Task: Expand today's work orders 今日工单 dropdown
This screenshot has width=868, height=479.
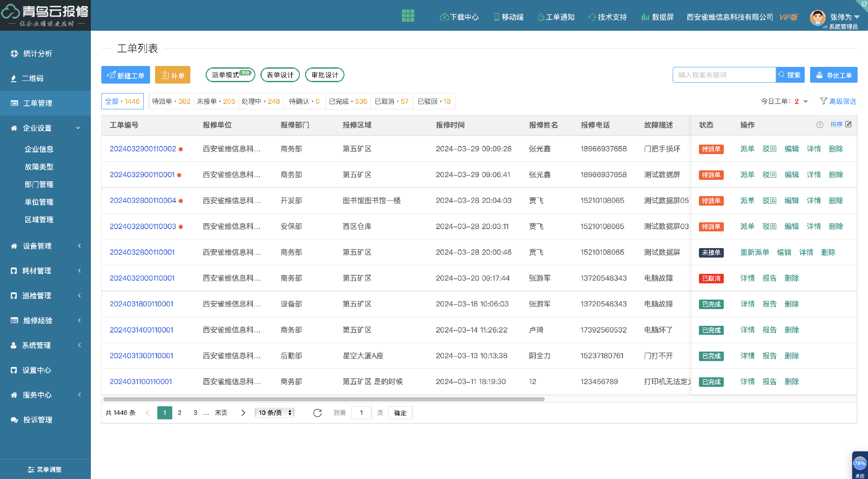Action: [x=806, y=102]
